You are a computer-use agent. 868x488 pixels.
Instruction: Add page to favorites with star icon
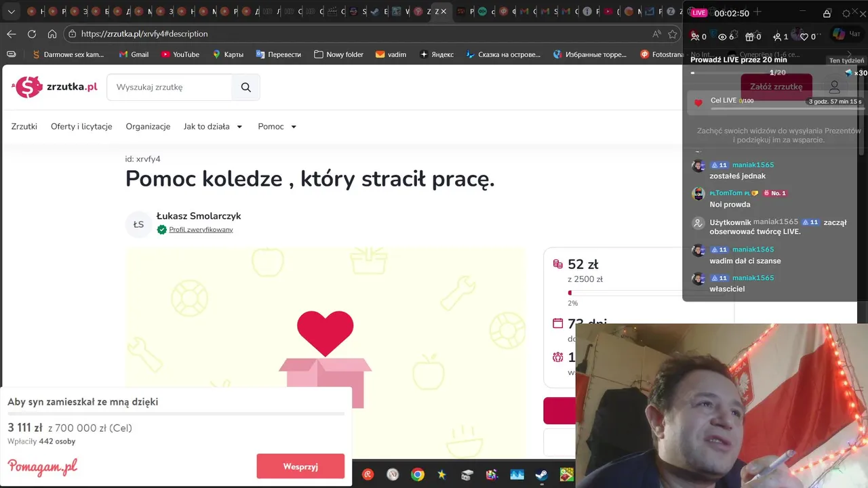tap(673, 34)
